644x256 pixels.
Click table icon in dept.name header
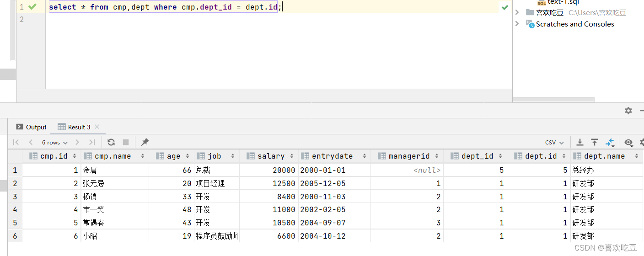[577, 156]
